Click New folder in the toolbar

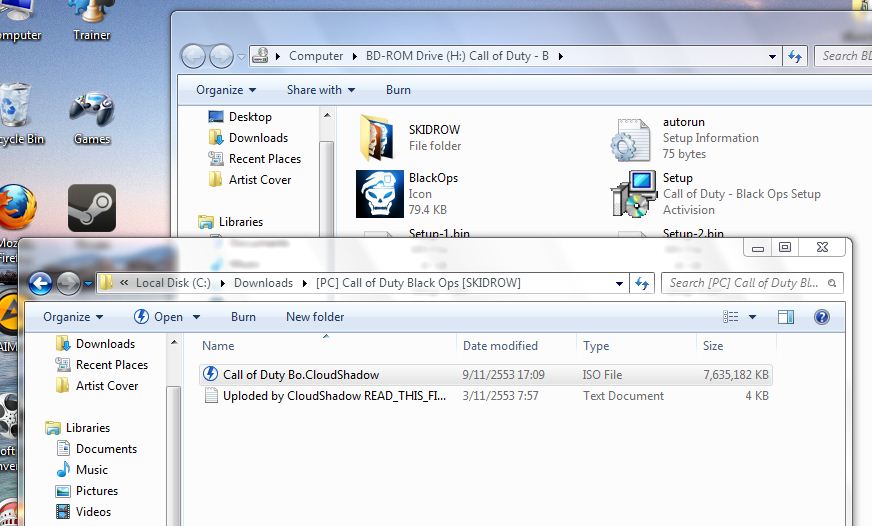(x=315, y=317)
